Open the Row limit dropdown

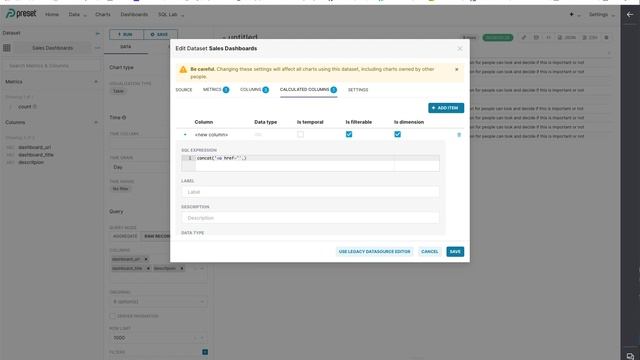click(158, 338)
